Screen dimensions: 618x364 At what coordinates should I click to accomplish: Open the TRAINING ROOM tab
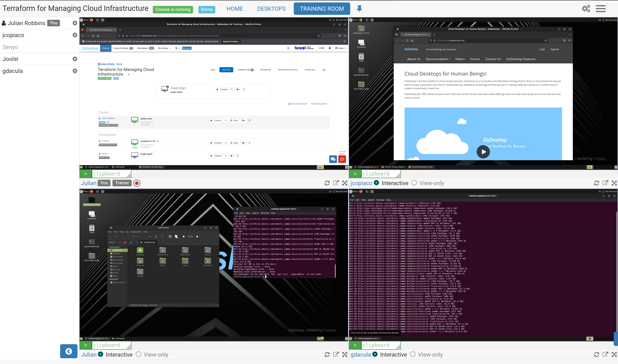pos(322,9)
